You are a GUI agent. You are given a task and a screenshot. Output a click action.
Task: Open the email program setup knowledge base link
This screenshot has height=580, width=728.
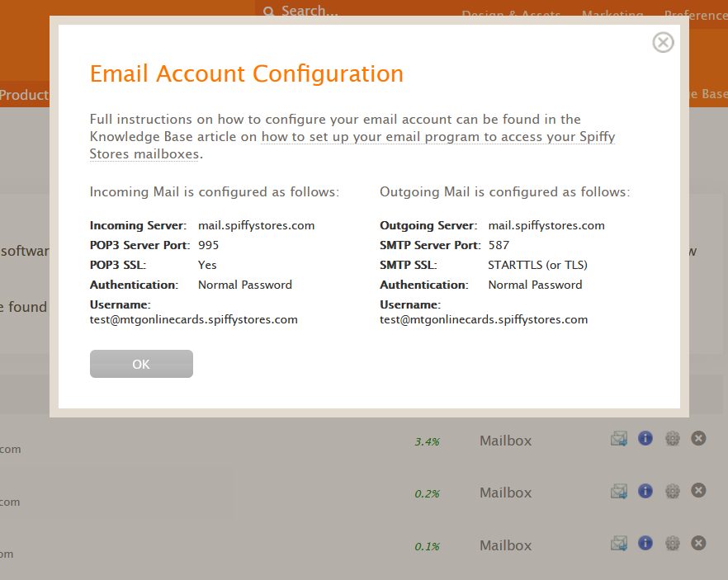click(352, 145)
